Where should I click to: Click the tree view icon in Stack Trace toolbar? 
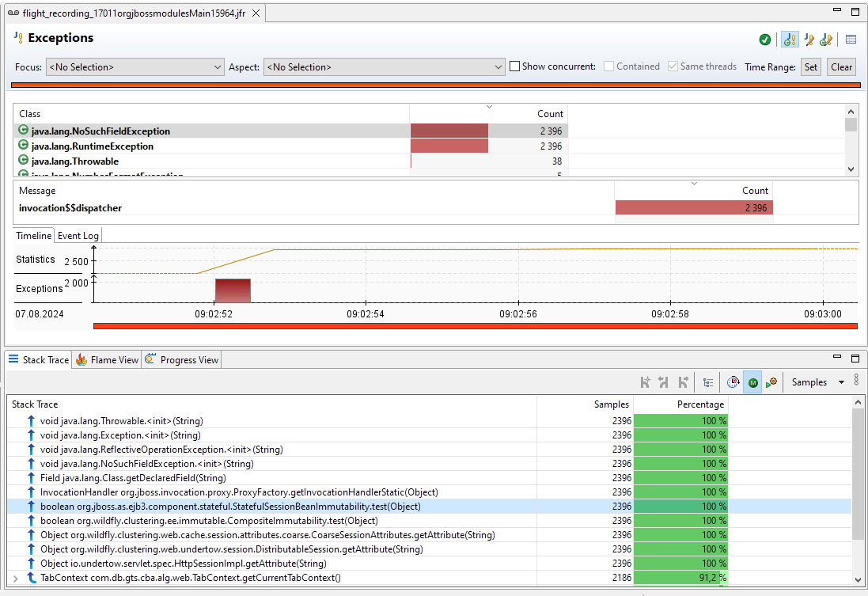click(708, 382)
